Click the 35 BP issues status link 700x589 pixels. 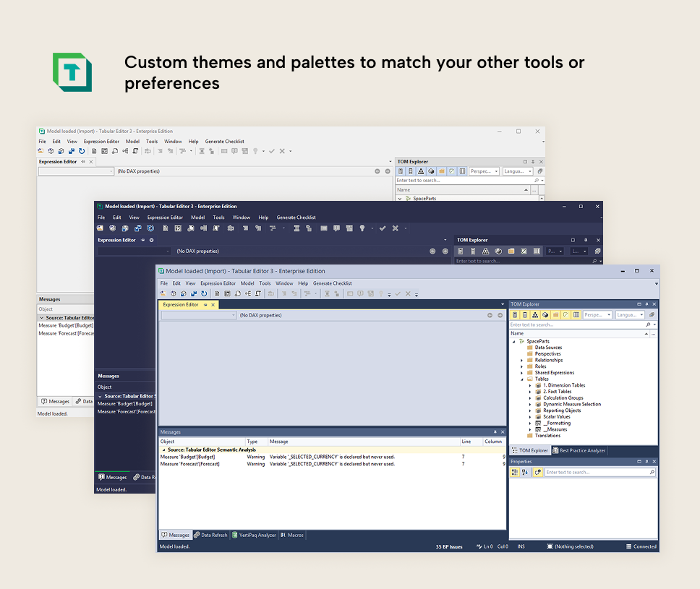[x=449, y=546]
